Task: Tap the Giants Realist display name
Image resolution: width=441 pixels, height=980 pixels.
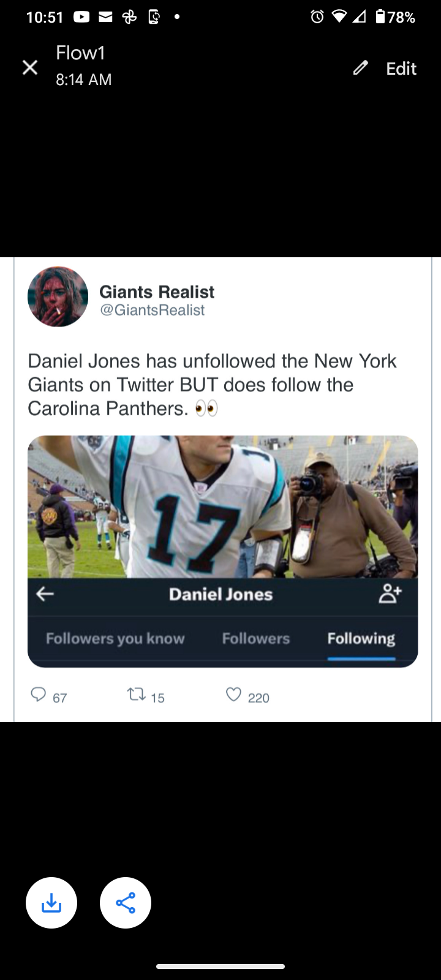Action: tap(157, 292)
